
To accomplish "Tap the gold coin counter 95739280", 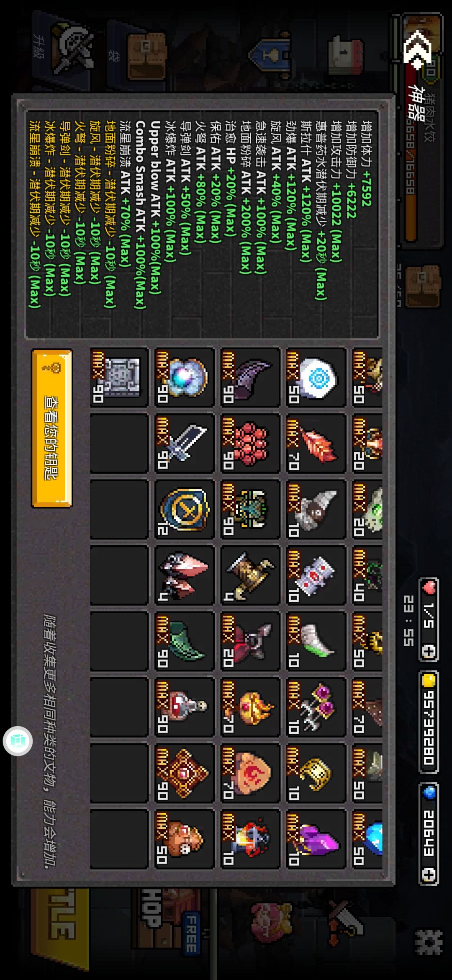I will click(429, 723).
